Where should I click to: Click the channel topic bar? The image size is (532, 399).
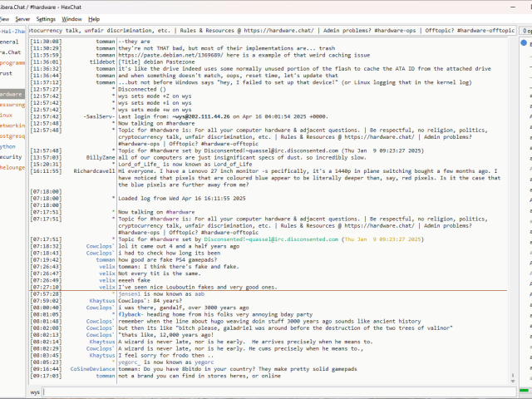click(x=274, y=29)
